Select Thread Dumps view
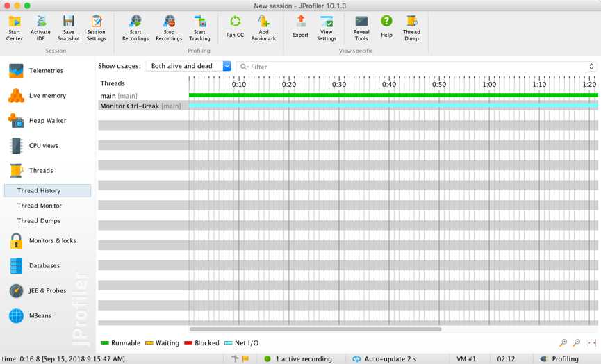 [39, 221]
